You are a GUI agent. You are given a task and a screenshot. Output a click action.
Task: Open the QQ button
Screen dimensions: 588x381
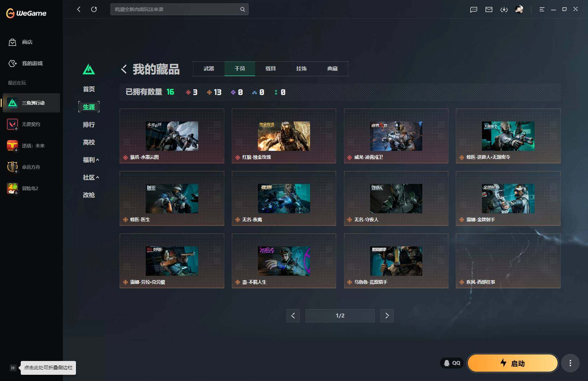pyautogui.click(x=452, y=363)
